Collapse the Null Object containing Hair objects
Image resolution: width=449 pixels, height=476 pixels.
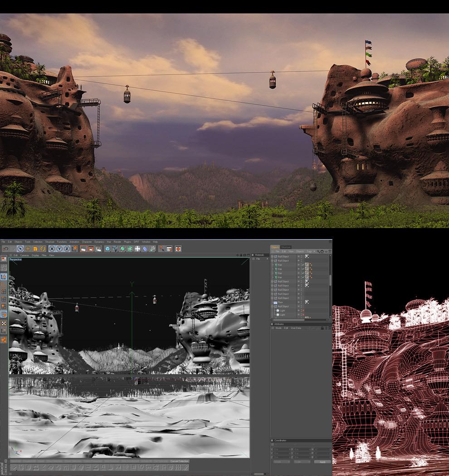(x=272, y=260)
